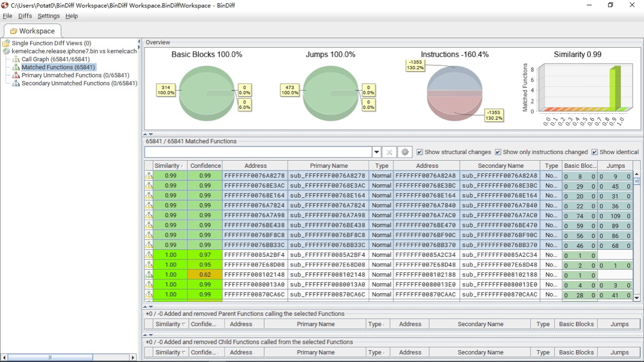The width and height of the screenshot is (644, 362).
Task: Click the tall green Similarity histogram bar
Action: click(615, 88)
